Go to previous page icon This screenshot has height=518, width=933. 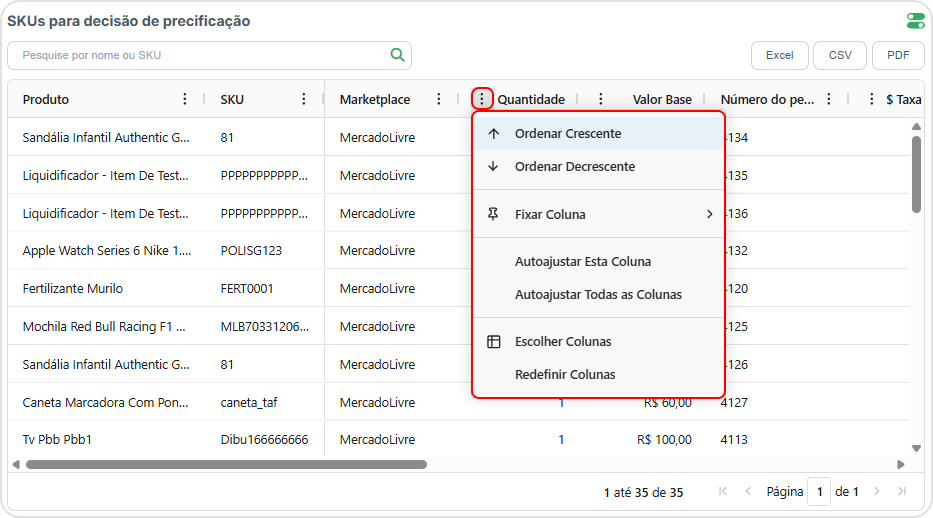point(748,491)
